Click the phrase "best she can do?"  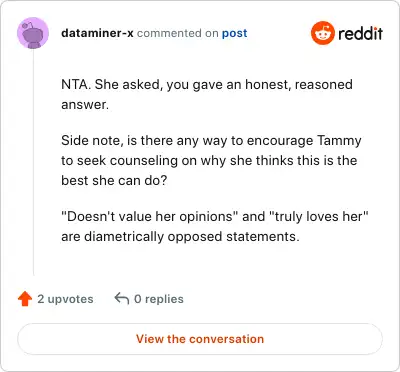[114, 181]
